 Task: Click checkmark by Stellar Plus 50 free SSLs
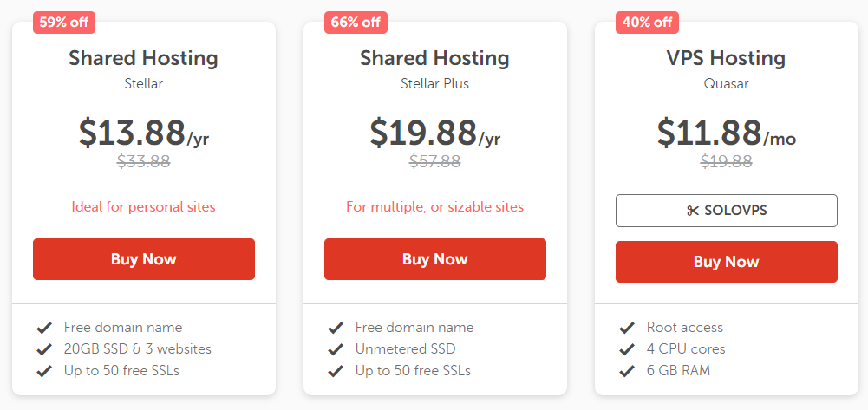(336, 371)
